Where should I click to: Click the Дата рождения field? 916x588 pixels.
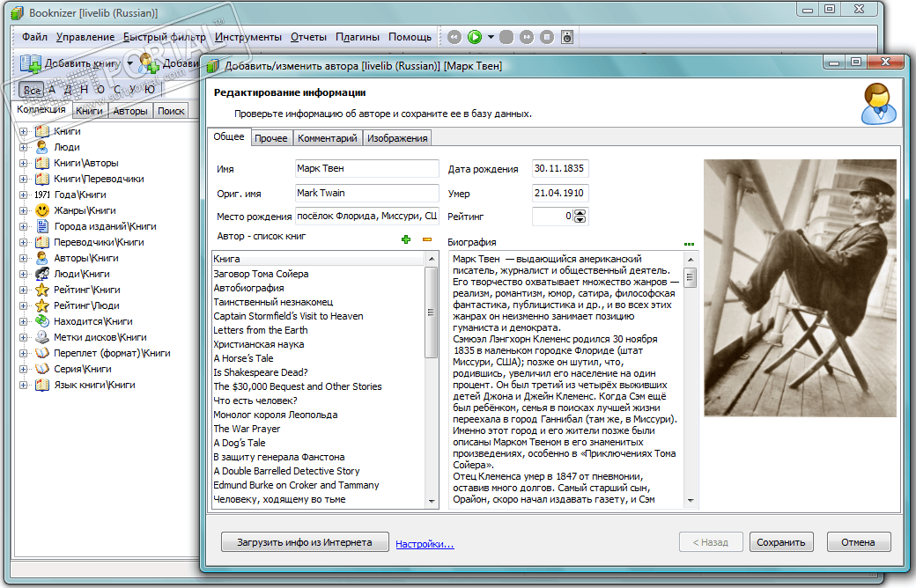click(560, 168)
